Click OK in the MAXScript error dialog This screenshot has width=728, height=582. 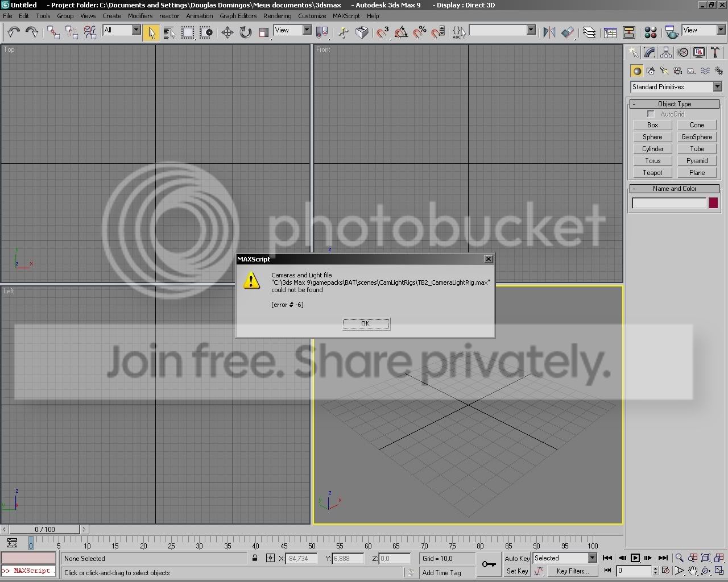tap(366, 324)
